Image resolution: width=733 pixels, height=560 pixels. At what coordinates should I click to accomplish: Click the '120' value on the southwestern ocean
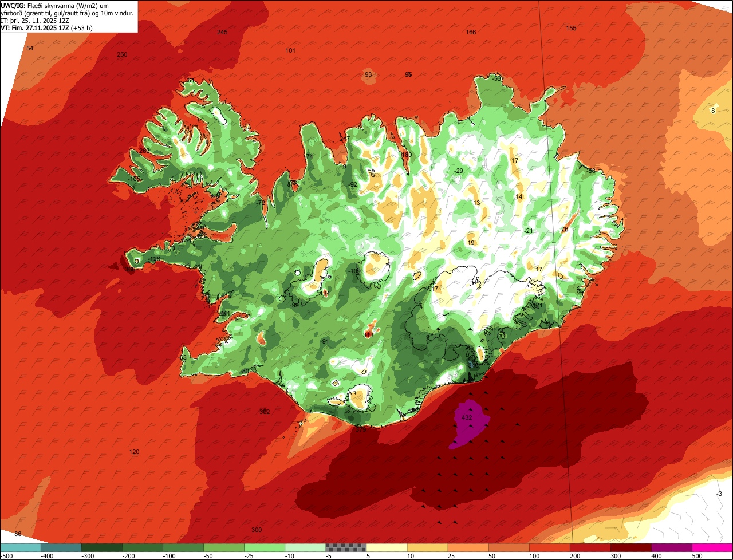[x=134, y=452]
